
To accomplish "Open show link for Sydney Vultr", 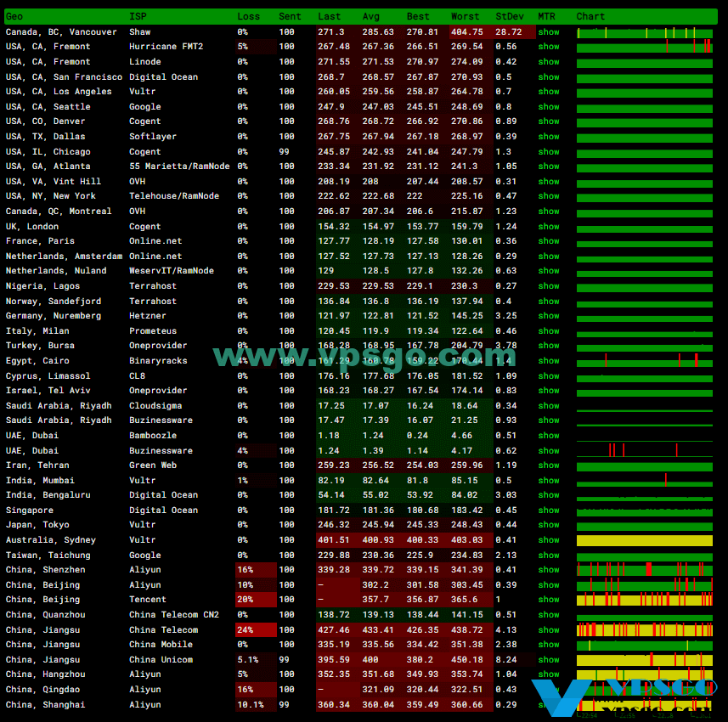I will tap(548, 540).
